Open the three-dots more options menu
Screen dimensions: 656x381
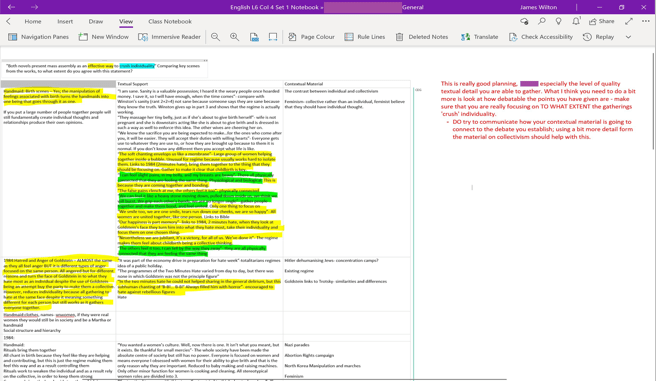click(646, 21)
